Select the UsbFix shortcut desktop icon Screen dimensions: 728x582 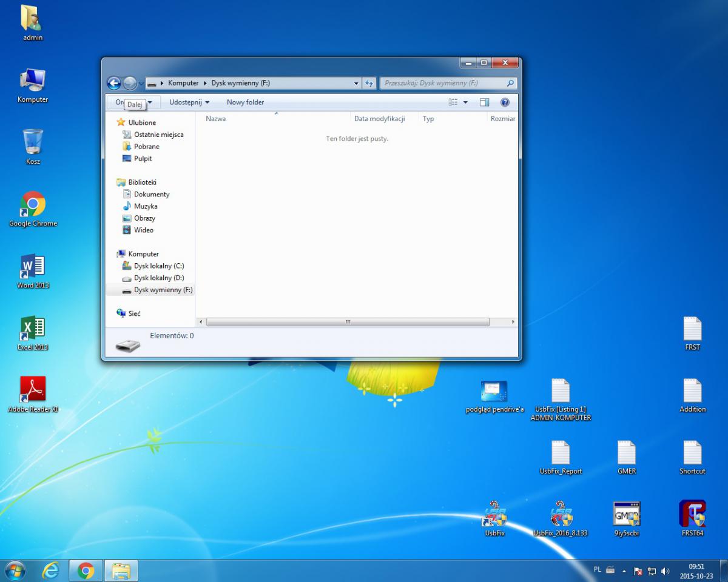tap(494, 518)
